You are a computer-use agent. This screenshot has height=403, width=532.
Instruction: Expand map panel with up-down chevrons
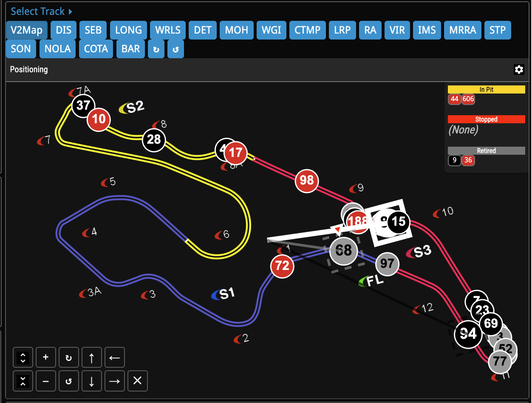click(x=23, y=357)
